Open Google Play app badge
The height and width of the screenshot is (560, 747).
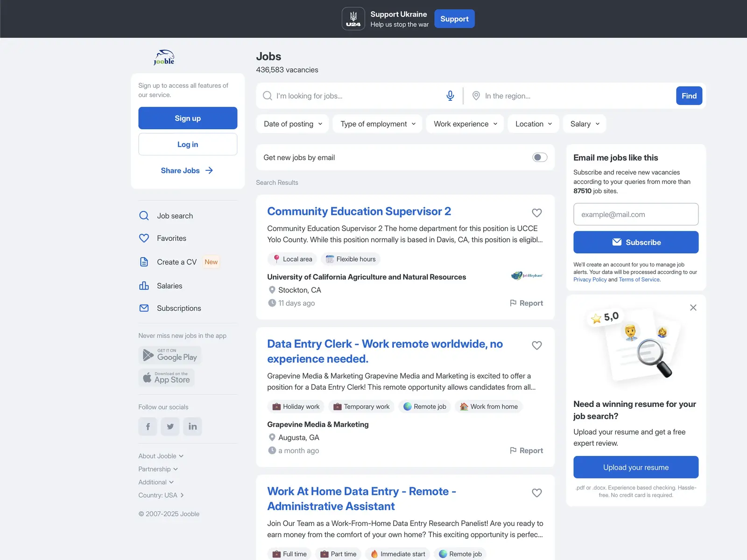pyautogui.click(x=170, y=355)
